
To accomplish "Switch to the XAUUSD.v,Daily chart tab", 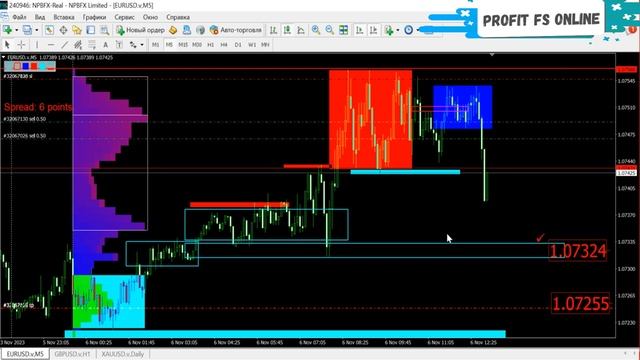I will tap(122, 354).
